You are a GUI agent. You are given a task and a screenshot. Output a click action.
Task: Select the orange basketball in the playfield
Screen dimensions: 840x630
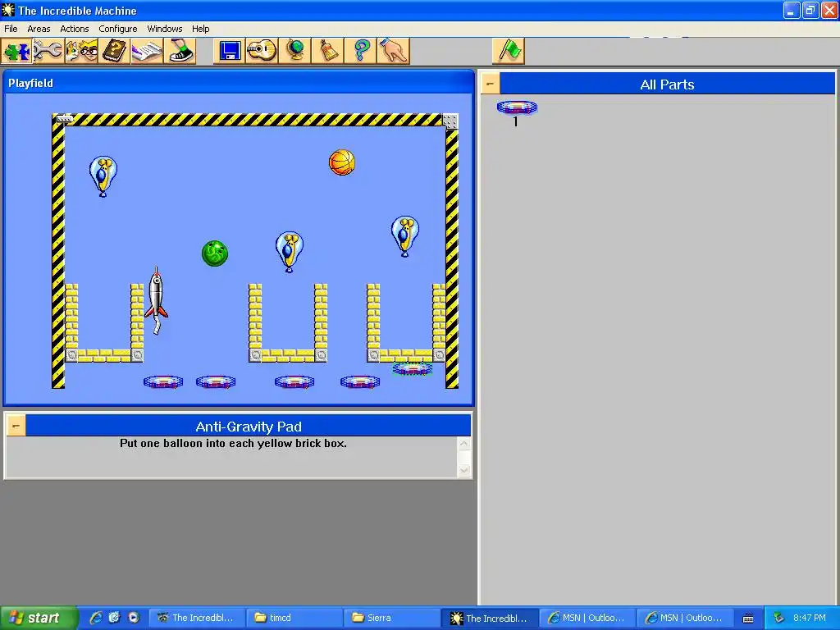[x=342, y=162]
